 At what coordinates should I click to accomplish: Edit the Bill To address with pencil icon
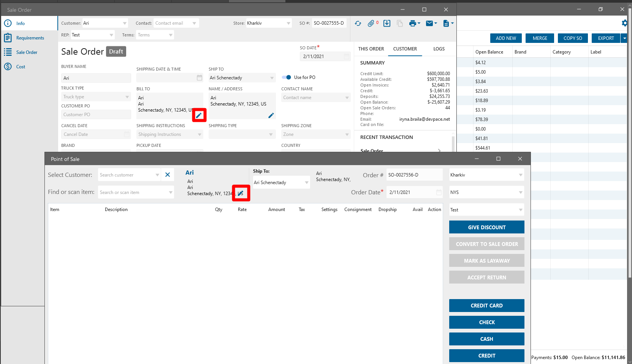click(x=199, y=115)
